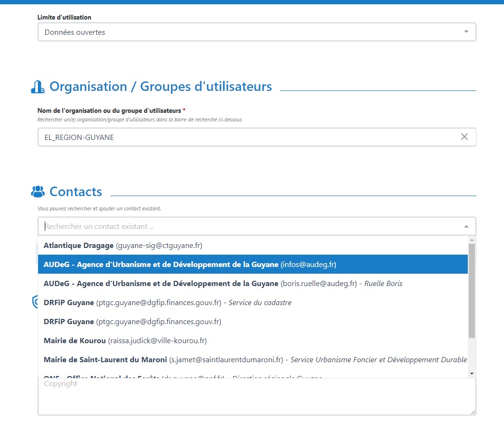Clear the EL_REGION-GUYANE organisation field with X
The image size is (504, 436).
[464, 137]
